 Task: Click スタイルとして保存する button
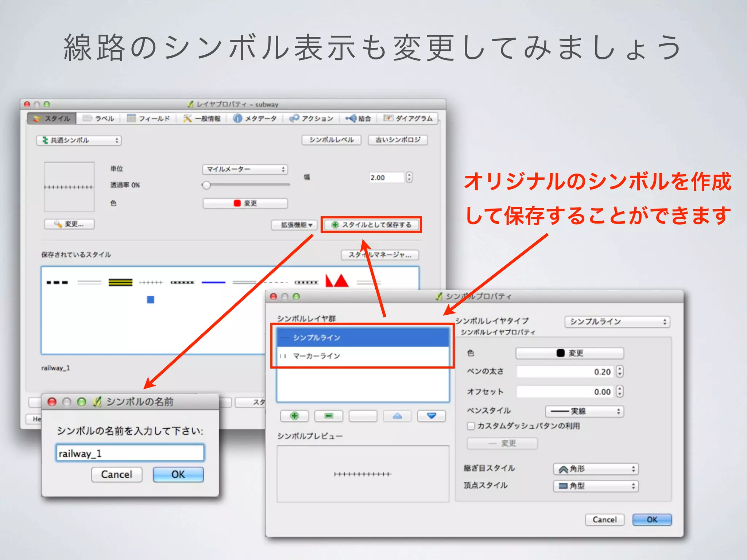(371, 225)
